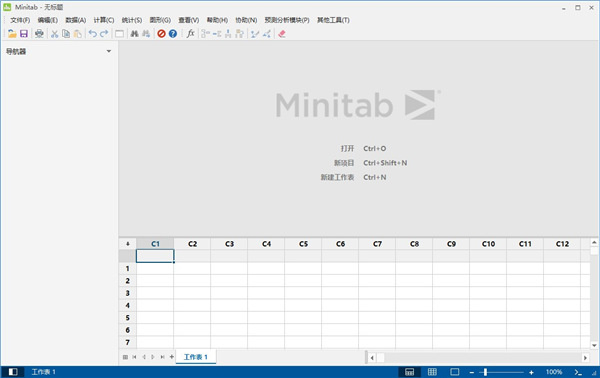600x378 pixels.
Task: Open the Navigator dropdown arrow
Action: click(x=109, y=51)
